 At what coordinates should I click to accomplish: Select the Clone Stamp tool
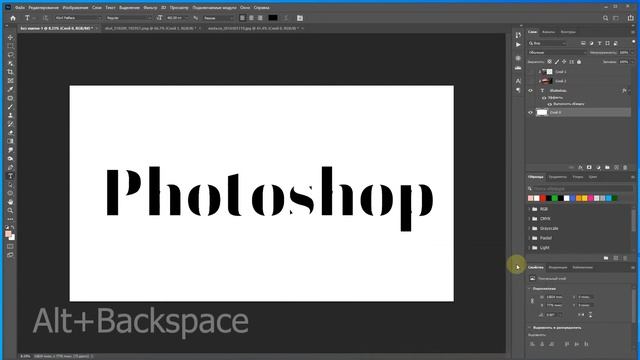(x=10, y=115)
